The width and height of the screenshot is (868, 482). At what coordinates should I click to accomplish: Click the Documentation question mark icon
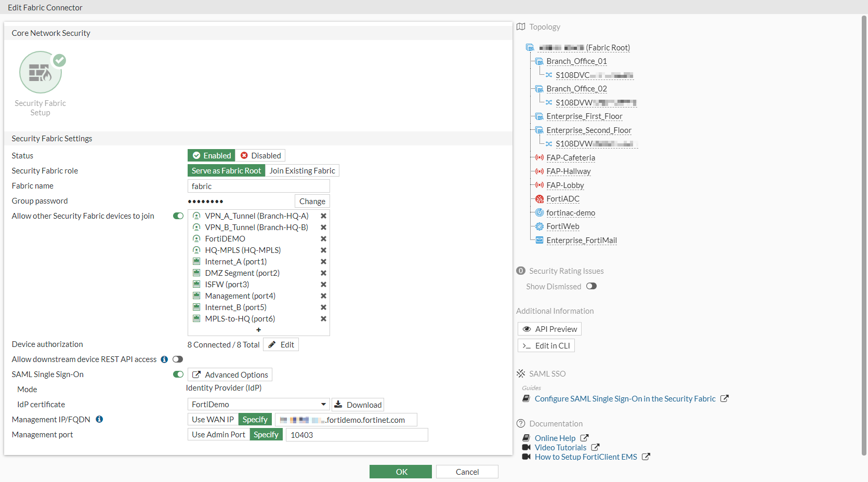pos(521,423)
